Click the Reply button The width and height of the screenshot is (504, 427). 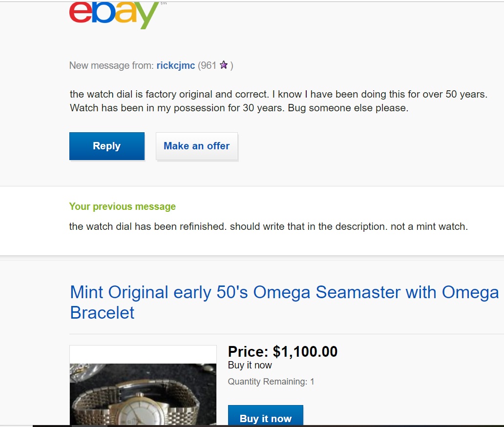click(106, 146)
